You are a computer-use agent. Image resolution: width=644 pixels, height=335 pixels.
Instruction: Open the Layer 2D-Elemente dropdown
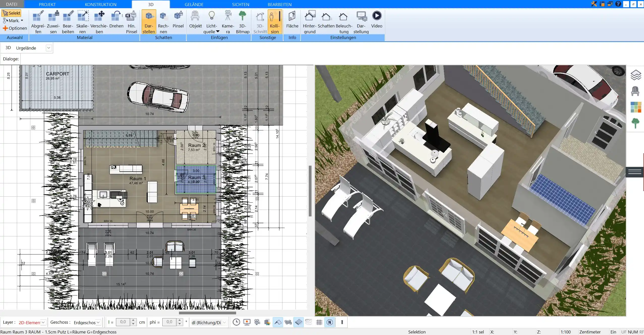tap(43, 322)
